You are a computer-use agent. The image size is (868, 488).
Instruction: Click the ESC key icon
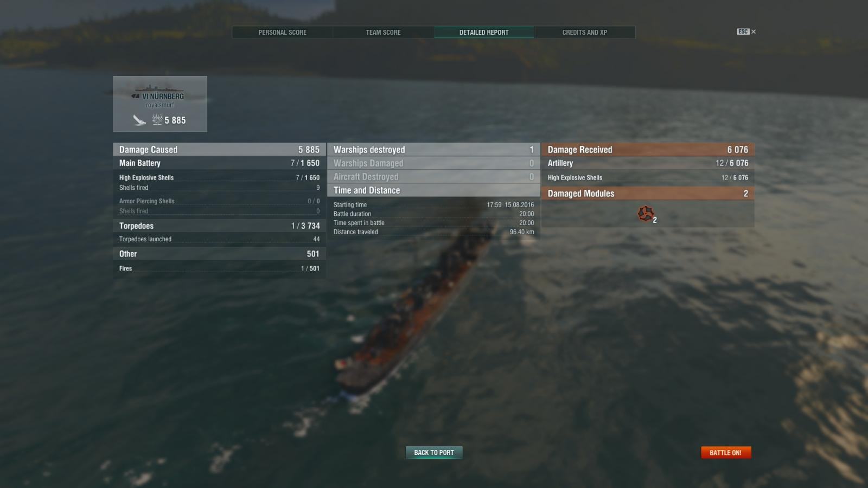coord(743,31)
